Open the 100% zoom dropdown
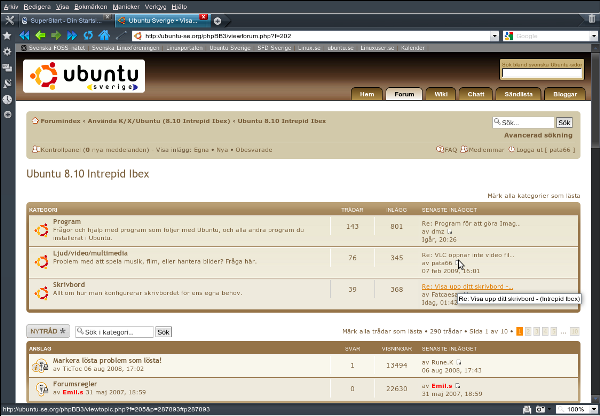600x416 pixels. [593, 409]
